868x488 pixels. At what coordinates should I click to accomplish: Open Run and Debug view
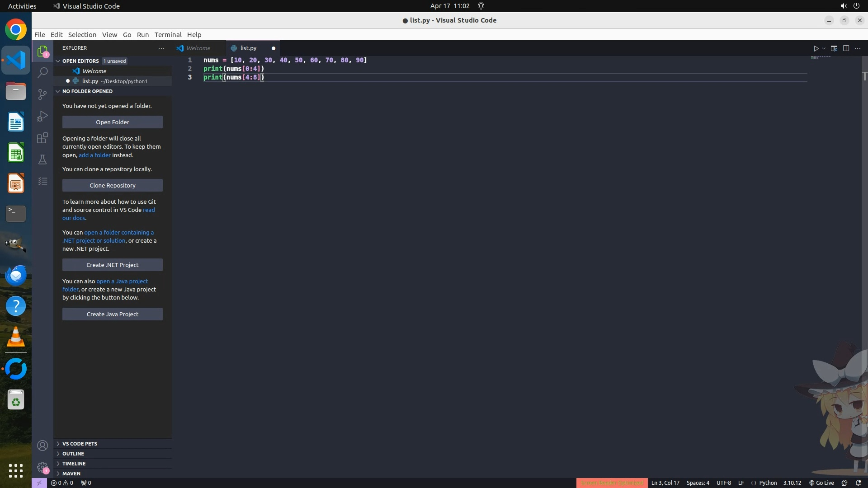click(42, 116)
